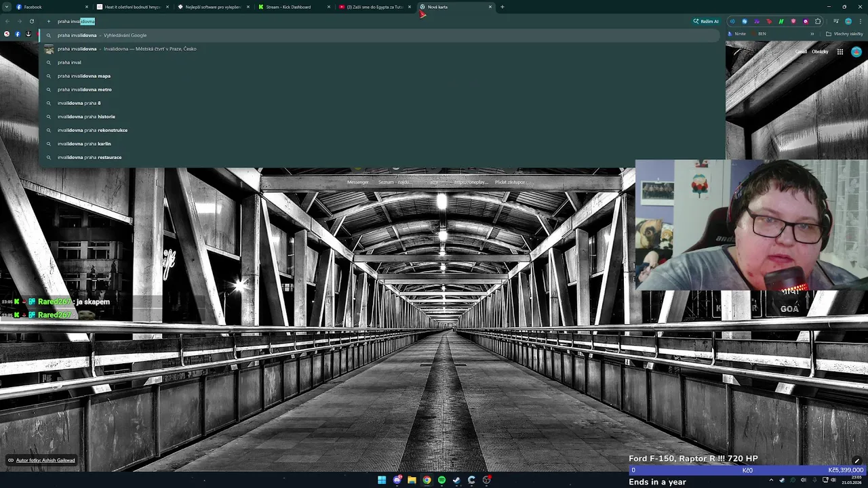Image resolution: width=868 pixels, height=488 pixels.
Task: Open the Obrázky link
Action: pos(820,52)
